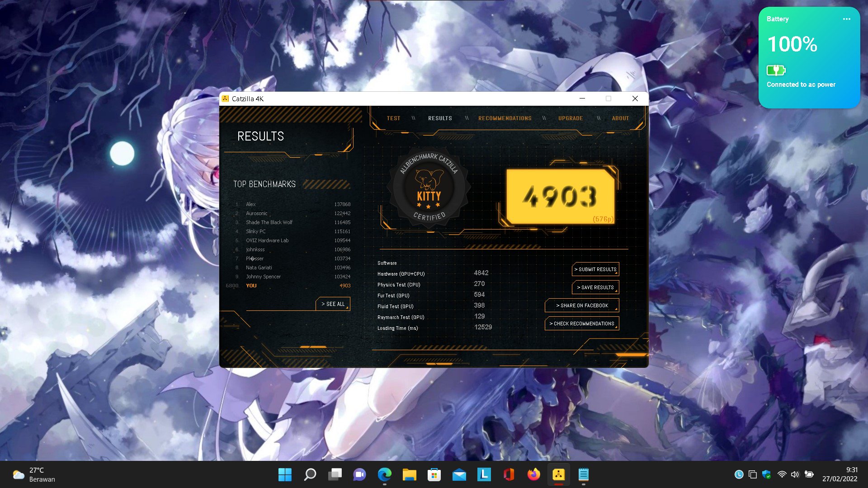Click the Kitty Certified badge
This screenshot has width=868, height=488.
point(429,188)
